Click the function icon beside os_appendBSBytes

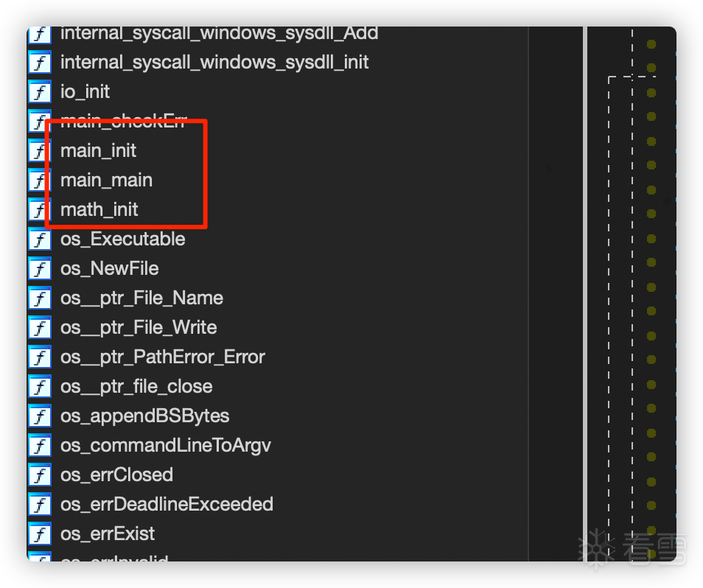pyautogui.click(x=39, y=416)
